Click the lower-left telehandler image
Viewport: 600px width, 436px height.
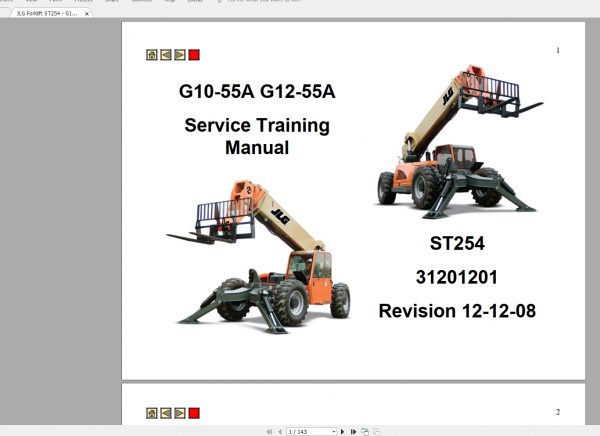(x=258, y=256)
